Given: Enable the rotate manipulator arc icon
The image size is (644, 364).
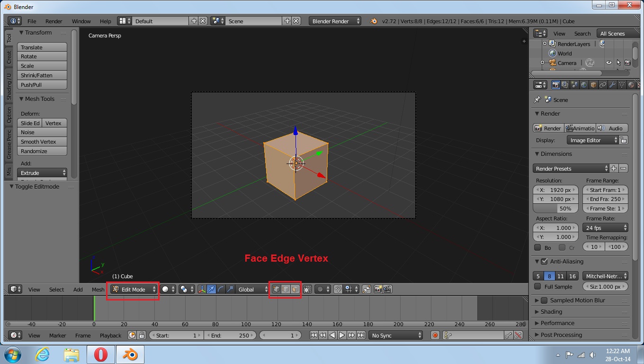Looking at the screenshot, I should [221, 289].
